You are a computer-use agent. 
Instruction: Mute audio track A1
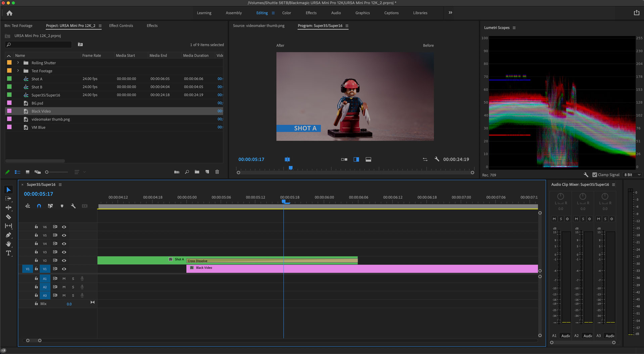tap(64, 278)
